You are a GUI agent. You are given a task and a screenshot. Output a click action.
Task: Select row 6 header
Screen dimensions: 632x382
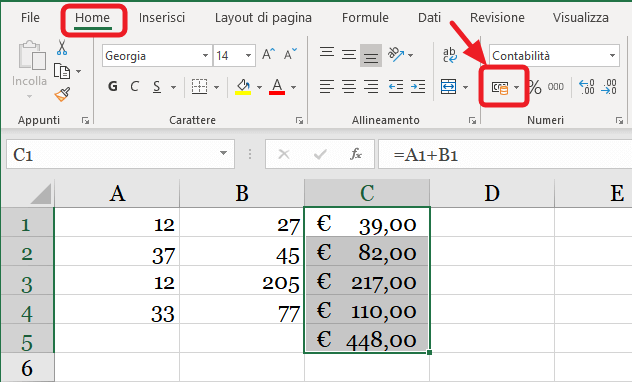[27, 367]
